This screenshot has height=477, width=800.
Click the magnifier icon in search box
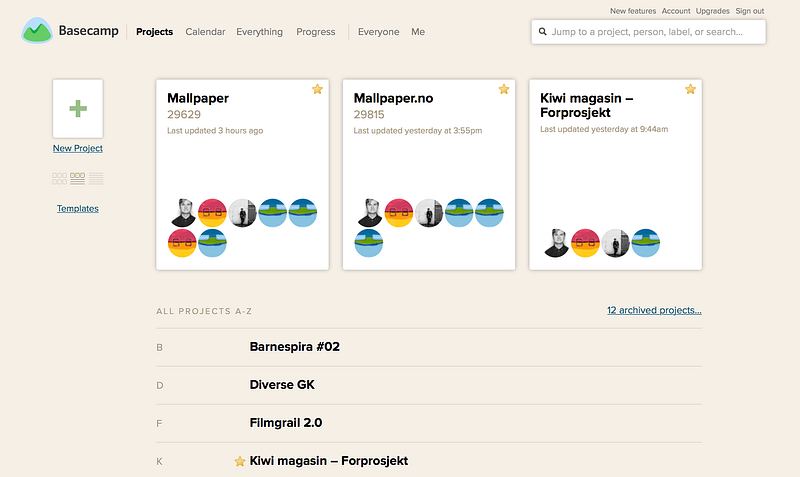543,32
